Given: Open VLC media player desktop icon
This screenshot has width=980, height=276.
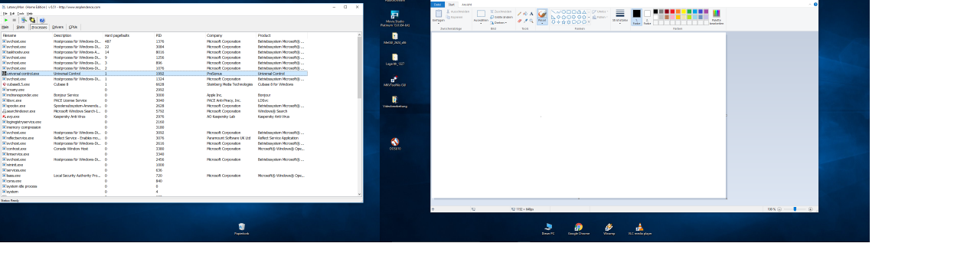Looking at the screenshot, I should pyautogui.click(x=639, y=229).
